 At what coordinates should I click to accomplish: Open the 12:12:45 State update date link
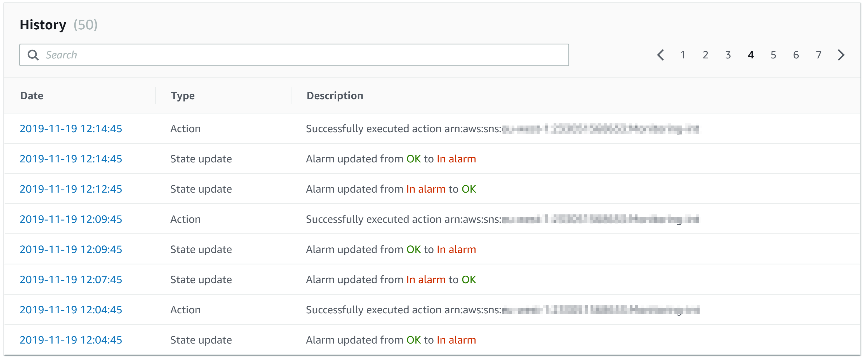click(x=71, y=189)
